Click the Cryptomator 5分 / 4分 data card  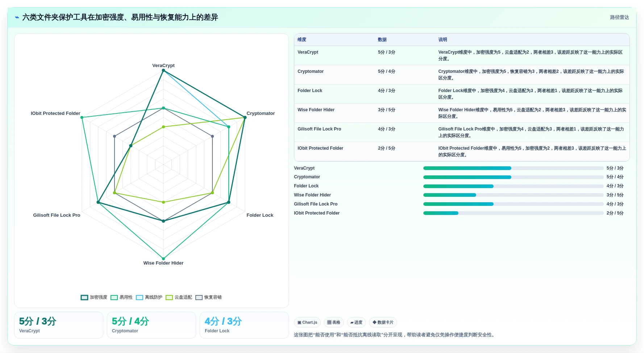tap(151, 325)
